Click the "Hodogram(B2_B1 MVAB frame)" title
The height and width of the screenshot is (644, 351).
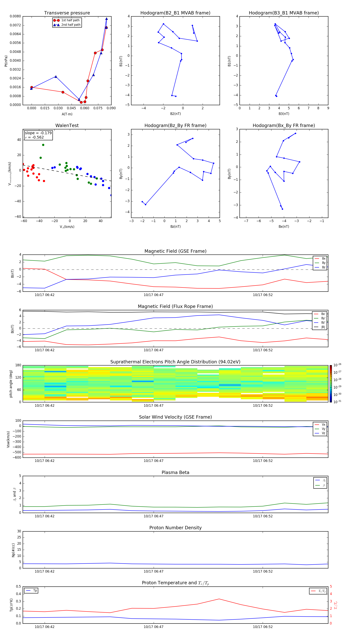[x=175, y=13]
